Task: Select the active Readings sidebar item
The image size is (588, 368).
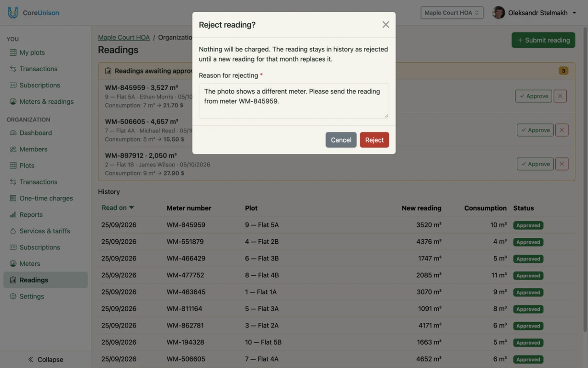Action: point(45,280)
